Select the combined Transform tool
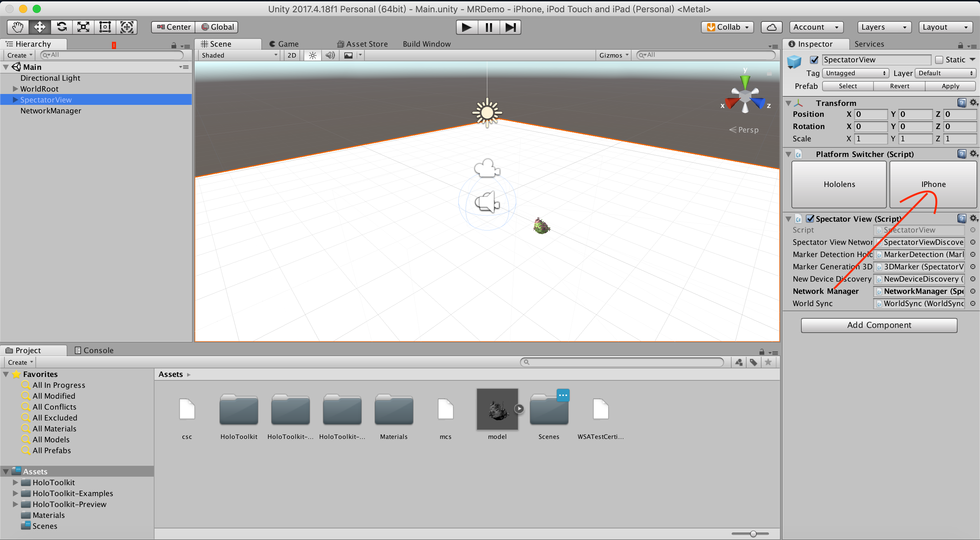The width and height of the screenshot is (980, 540). coord(127,27)
